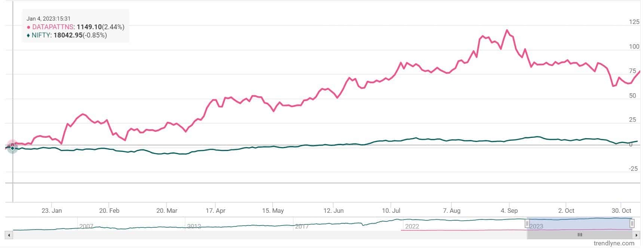Click the empty scrollbar track left of the thumb
The width and height of the screenshot is (644, 251).
(262, 235)
